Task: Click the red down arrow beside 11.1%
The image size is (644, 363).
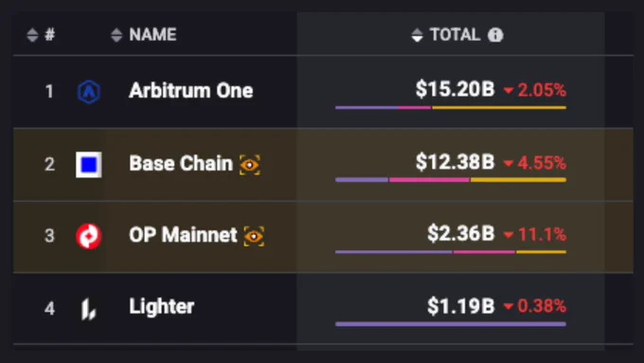Action: click(x=509, y=235)
